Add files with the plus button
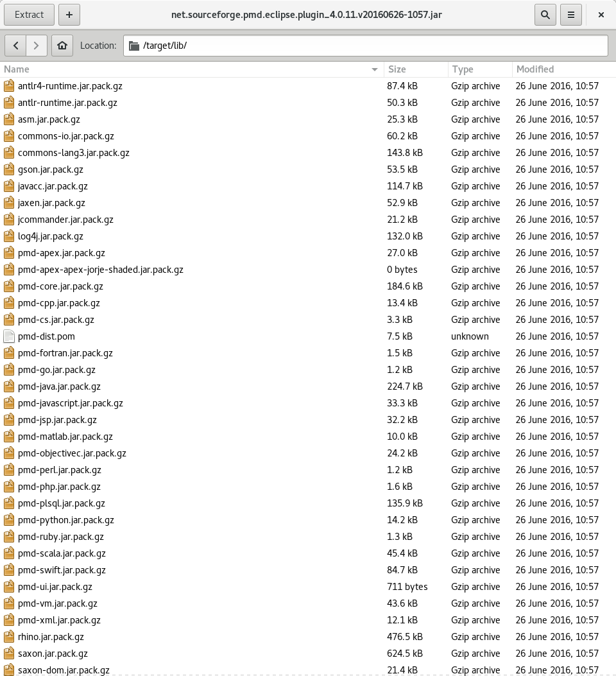 69,15
